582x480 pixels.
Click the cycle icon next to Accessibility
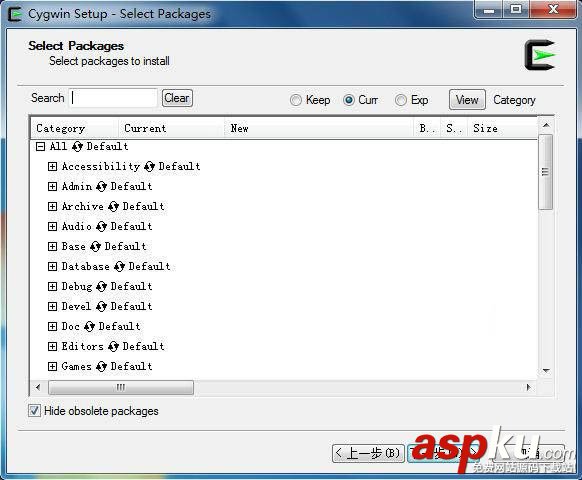pyautogui.click(x=149, y=167)
